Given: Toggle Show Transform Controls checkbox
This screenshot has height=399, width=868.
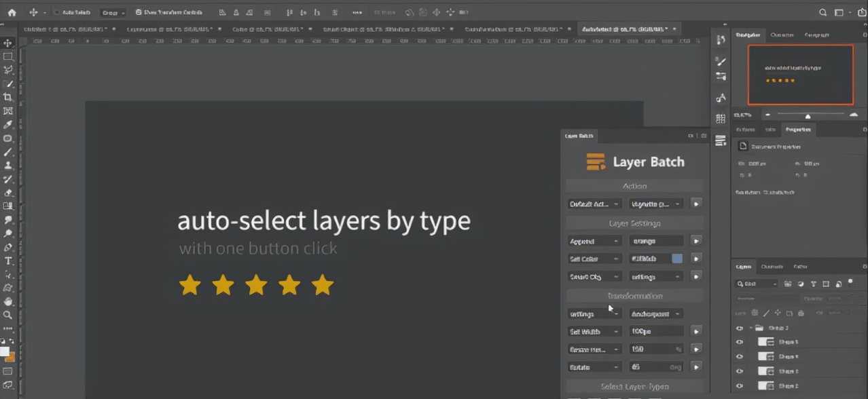Looking at the screenshot, I should coord(139,12).
